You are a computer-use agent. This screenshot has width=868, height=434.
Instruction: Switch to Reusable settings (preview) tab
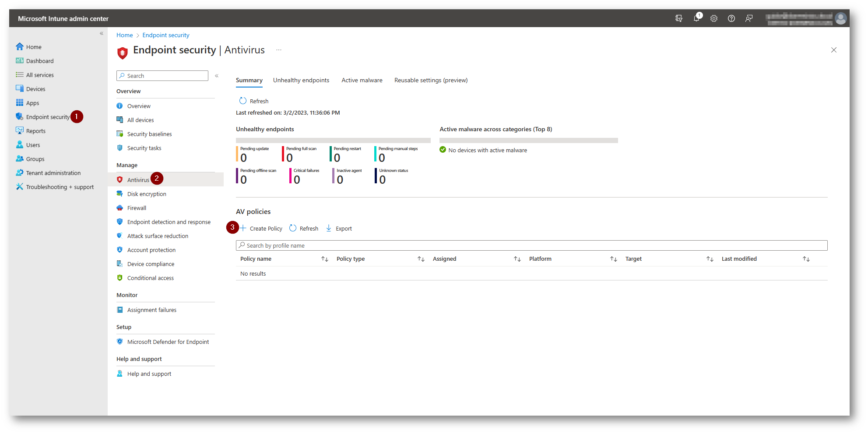coord(431,80)
